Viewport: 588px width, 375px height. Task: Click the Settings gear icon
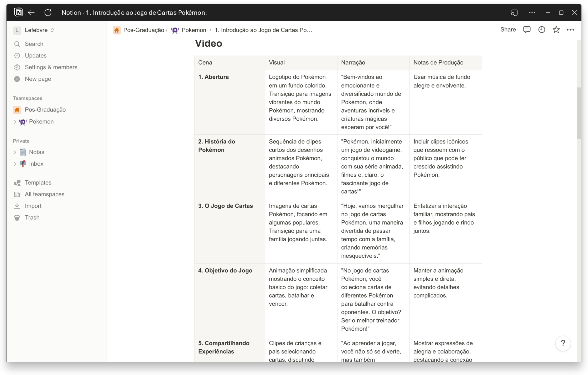pos(17,67)
